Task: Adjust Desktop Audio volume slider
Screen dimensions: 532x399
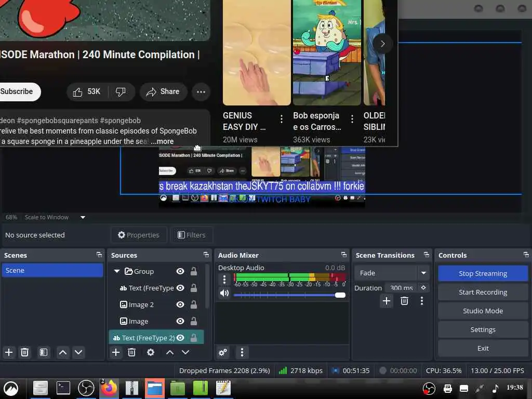Action: 289,295
